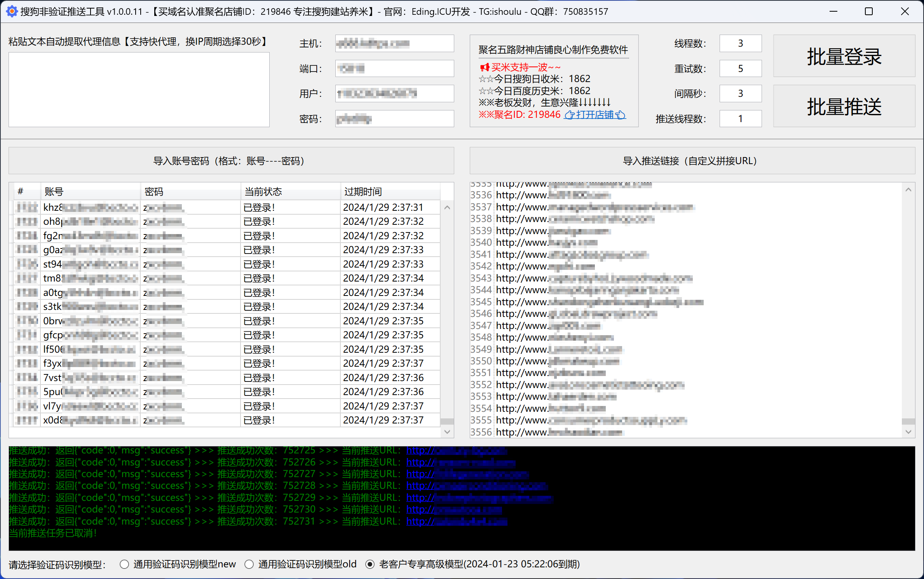Edit the 间隔秒 interval seconds field
The height and width of the screenshot is (579, 924).
(x=741, y=93)
